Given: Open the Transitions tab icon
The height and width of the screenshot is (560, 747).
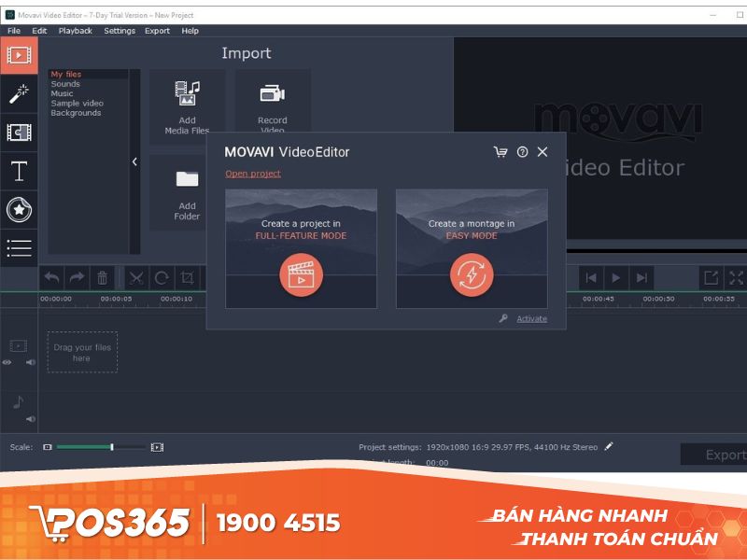Looking at the screenshot, I should [x=19, y=133].
